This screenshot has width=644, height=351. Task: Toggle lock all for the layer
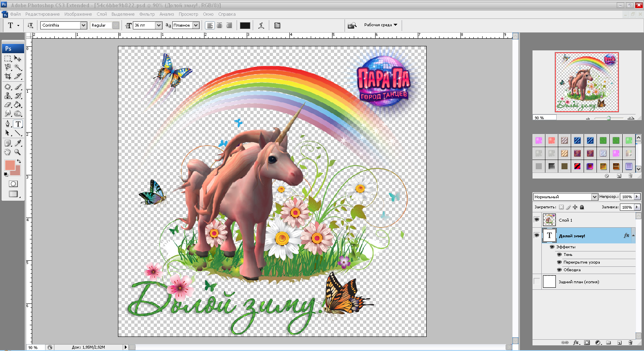[582, 207]
